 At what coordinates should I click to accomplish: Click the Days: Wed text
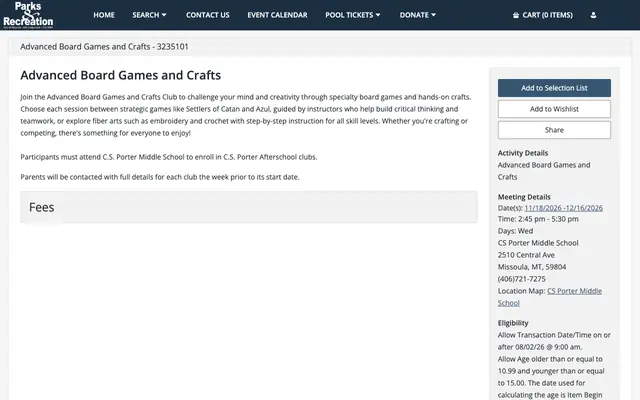tap(515, 231)
